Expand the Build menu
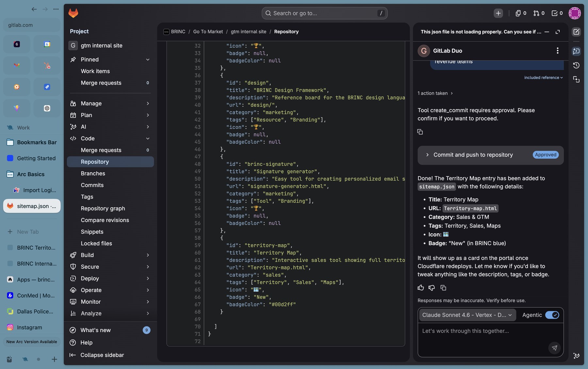The width and height of the screenshot is (588, 369). (x=110, y=255)
